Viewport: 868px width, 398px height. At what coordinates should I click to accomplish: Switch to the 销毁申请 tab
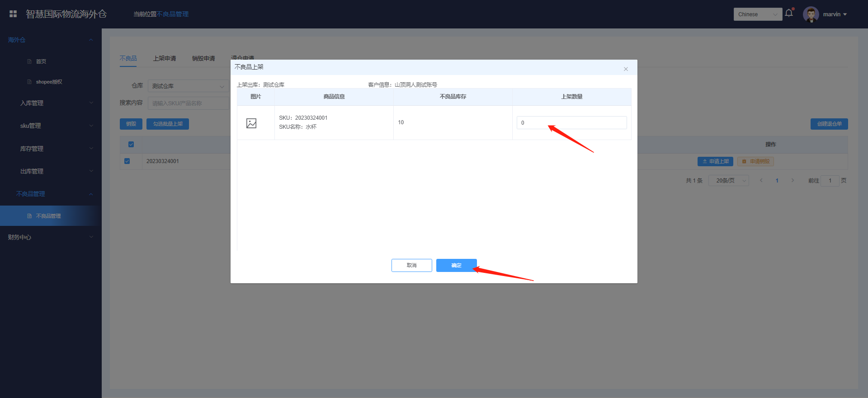tap(203, 58)
